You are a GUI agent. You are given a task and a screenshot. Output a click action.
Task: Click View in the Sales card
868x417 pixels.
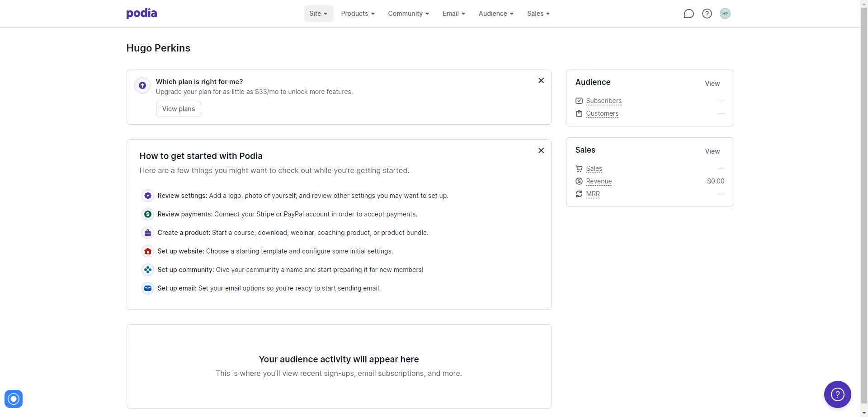pos(712,151)
